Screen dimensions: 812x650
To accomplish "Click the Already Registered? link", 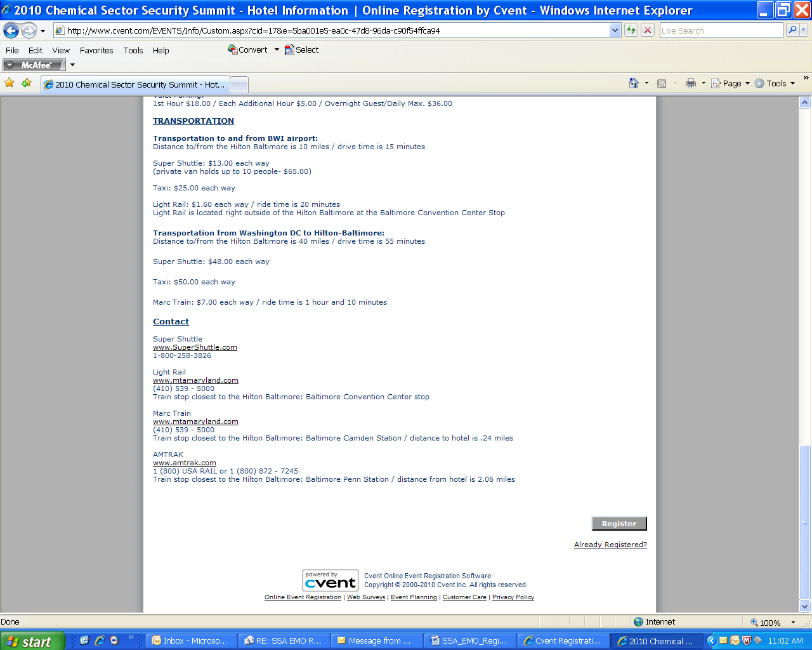I will 610,545.
